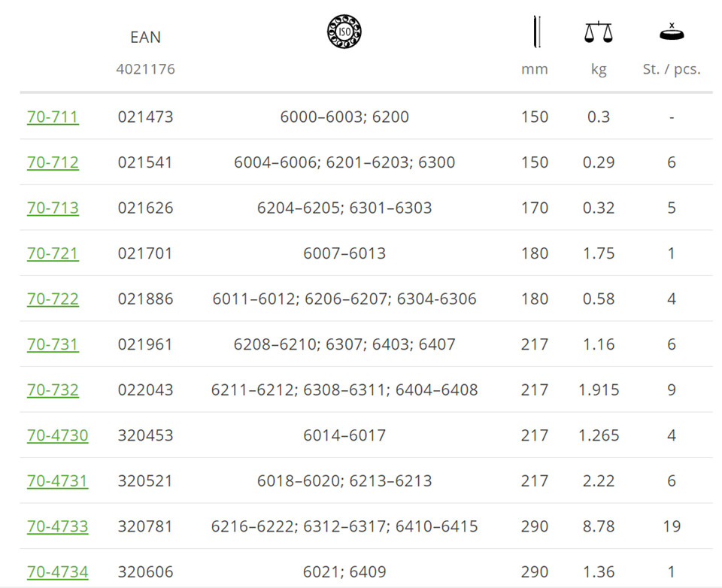Open product link 70-4731
Viewport: 722px width, 588px height.
point(58,481)
